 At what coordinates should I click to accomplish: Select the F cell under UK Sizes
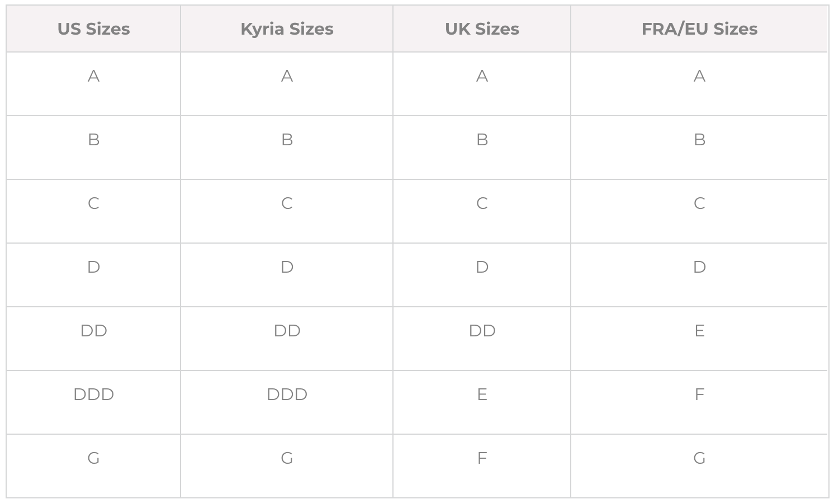[x=482, y=466]
